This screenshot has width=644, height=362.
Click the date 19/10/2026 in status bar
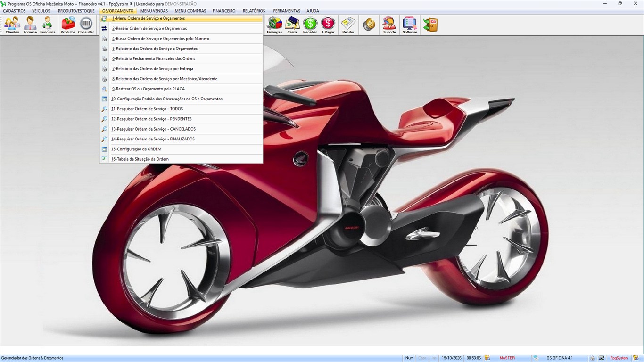pos(452,358)
